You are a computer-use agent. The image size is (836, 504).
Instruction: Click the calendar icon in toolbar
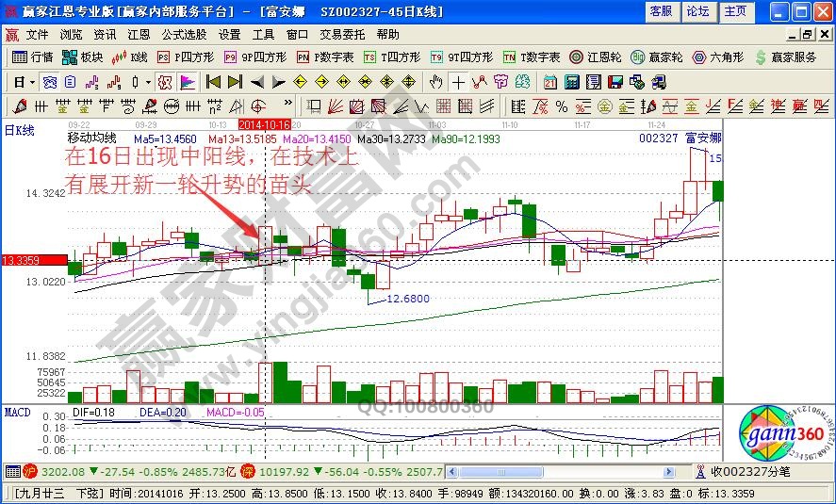[549, 82]
